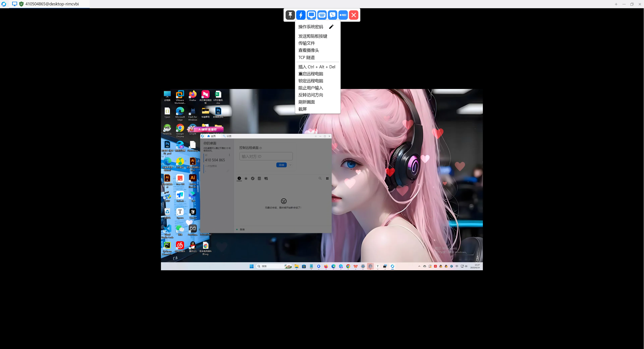Open the three-dot menu beside ID
This screenshot has height=349, width=644.
tap(229, 155)
